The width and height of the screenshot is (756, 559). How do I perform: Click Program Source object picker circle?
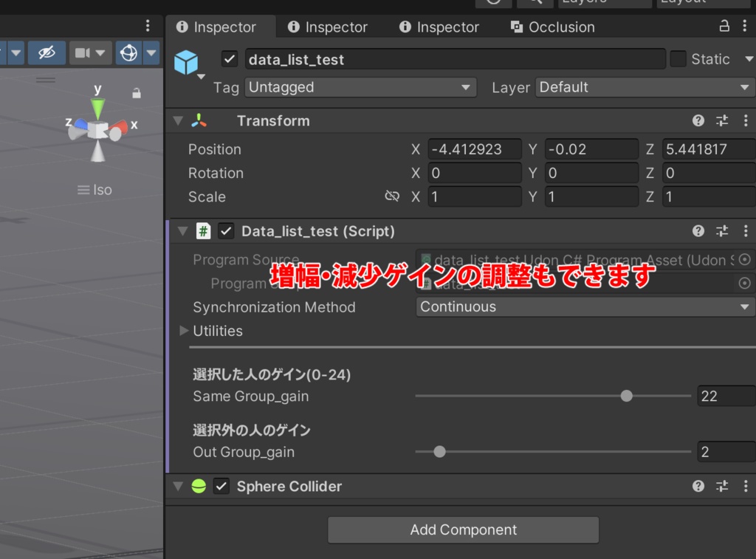coord(744,259)
